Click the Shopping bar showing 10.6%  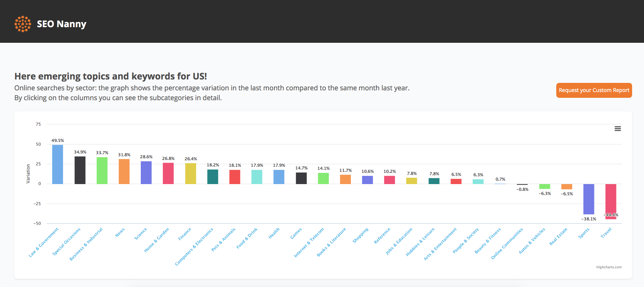coord(368,180)
